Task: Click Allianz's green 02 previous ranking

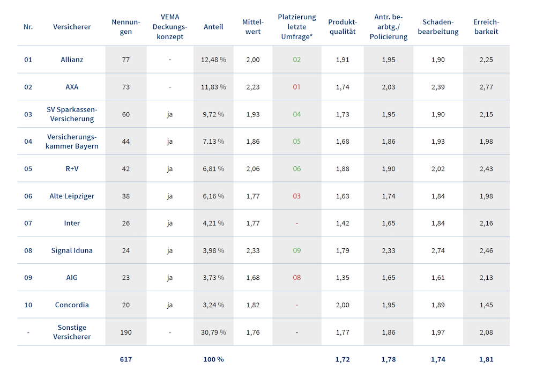Action: click(x=297, y=60)
